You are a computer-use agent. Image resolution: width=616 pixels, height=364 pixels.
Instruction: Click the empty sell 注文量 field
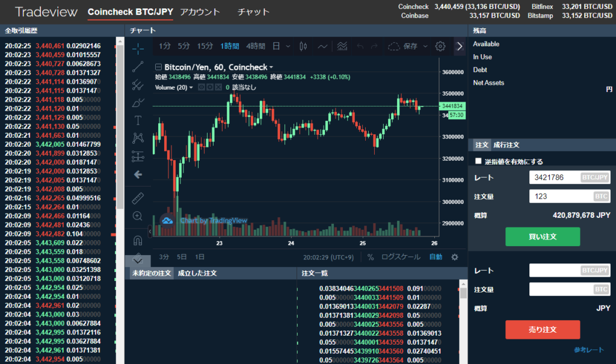point(570,289)
